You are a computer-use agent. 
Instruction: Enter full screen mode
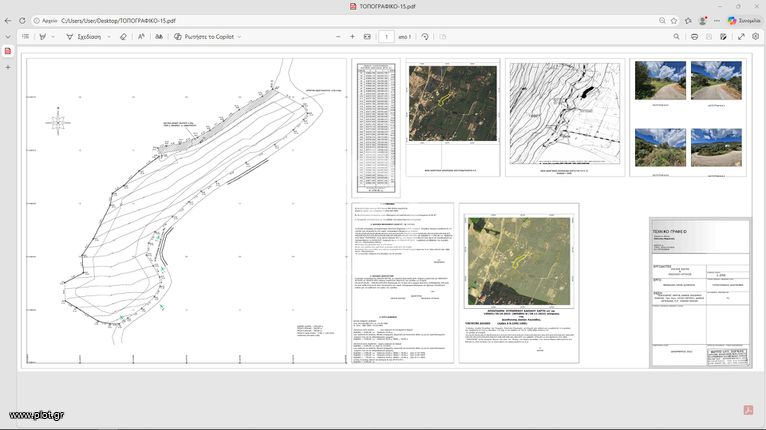tap(741, 37)
